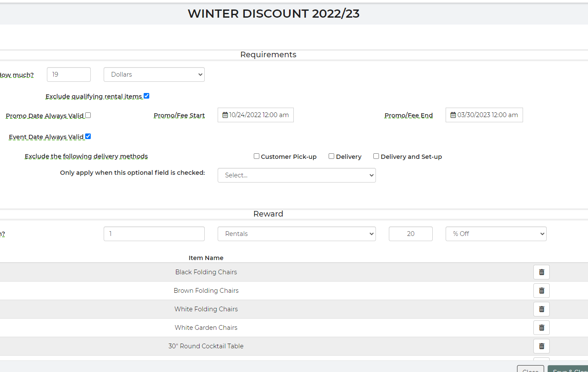Uncheck Exclude qualifying rental items
The height and width of the screenshot is (372, 588).
click(146, 96)
